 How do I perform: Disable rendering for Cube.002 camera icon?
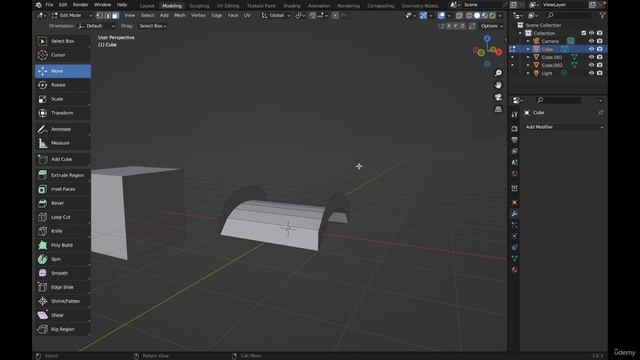point(599,65)
